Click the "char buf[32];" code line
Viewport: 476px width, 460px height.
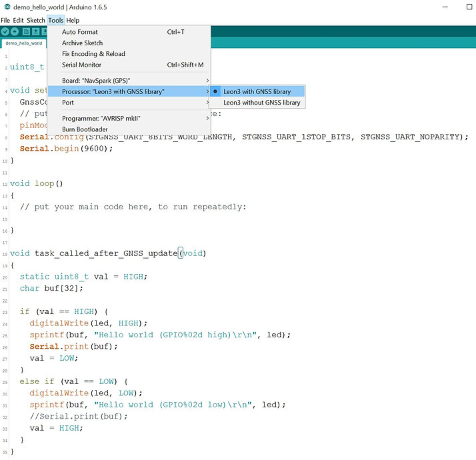click(51, 288)
